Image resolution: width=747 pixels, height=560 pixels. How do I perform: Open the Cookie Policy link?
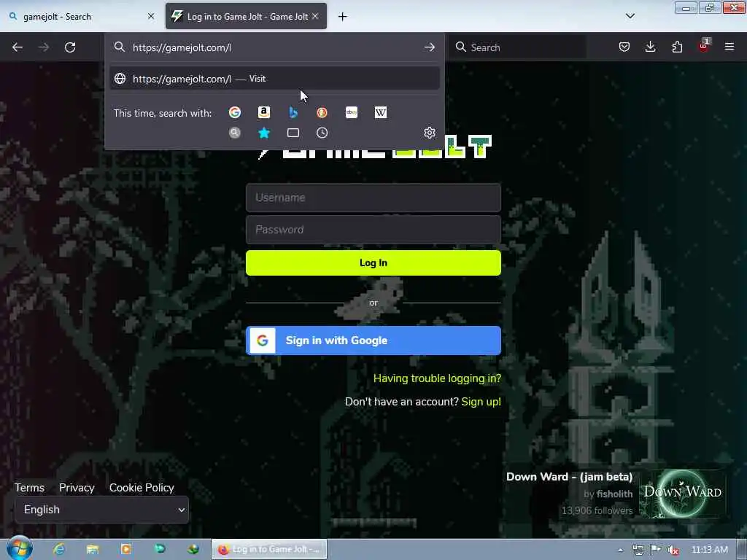(x=142, y=488)
